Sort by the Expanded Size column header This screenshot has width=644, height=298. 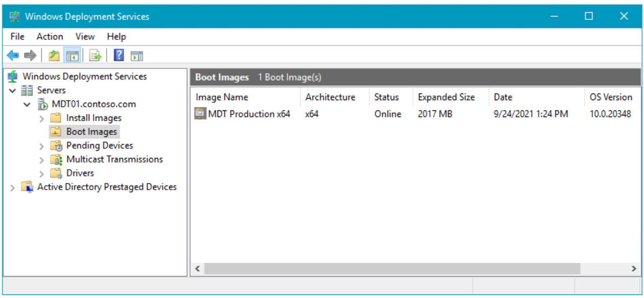tap(446, 97)
